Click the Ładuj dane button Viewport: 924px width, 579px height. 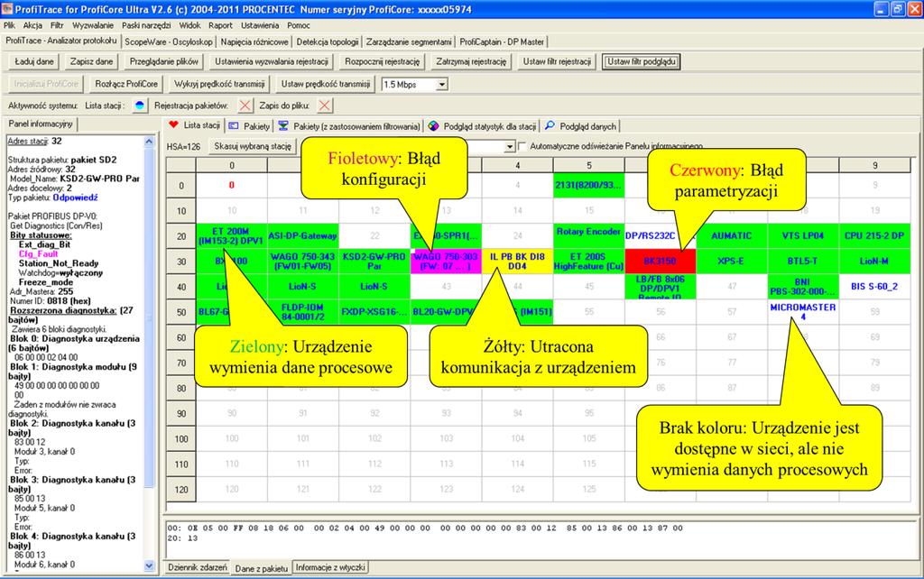point(34,61)
